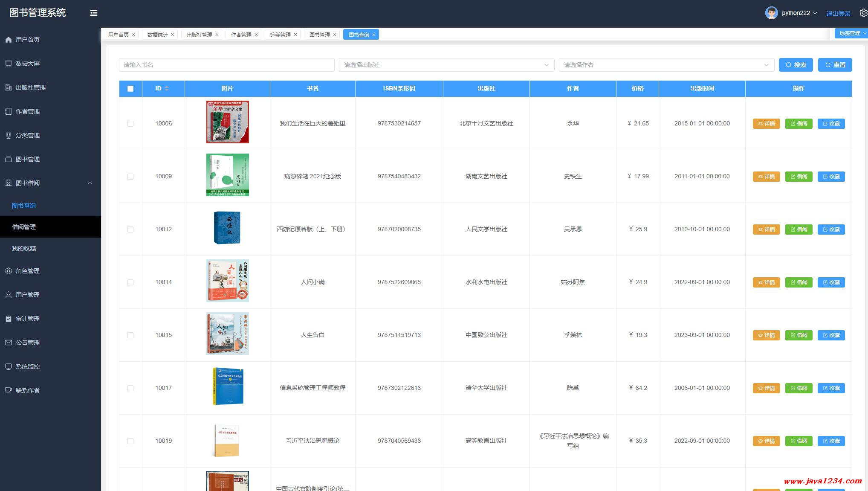This screenshot has width=868, height=491.
Task: Click the 请输入书名 book name input field
Action: 226,65
